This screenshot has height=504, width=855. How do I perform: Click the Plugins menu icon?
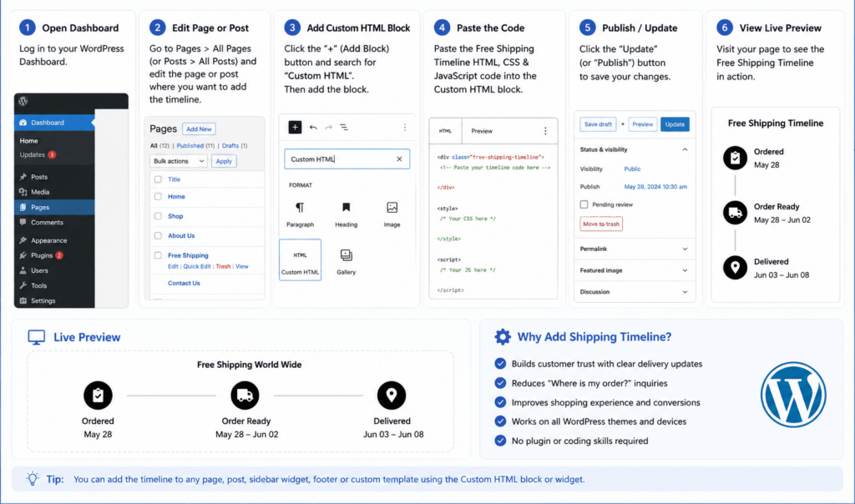(x=23, y=255)
